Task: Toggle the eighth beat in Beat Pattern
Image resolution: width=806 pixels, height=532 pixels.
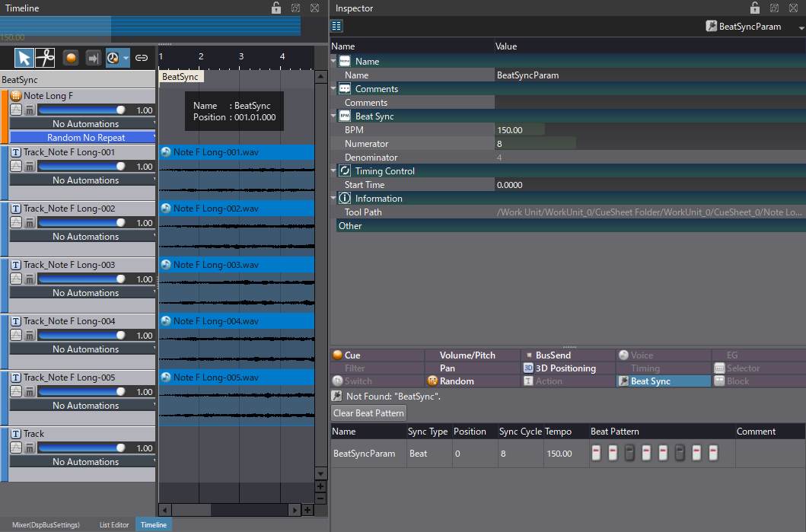Action: (x=713, y=453)
